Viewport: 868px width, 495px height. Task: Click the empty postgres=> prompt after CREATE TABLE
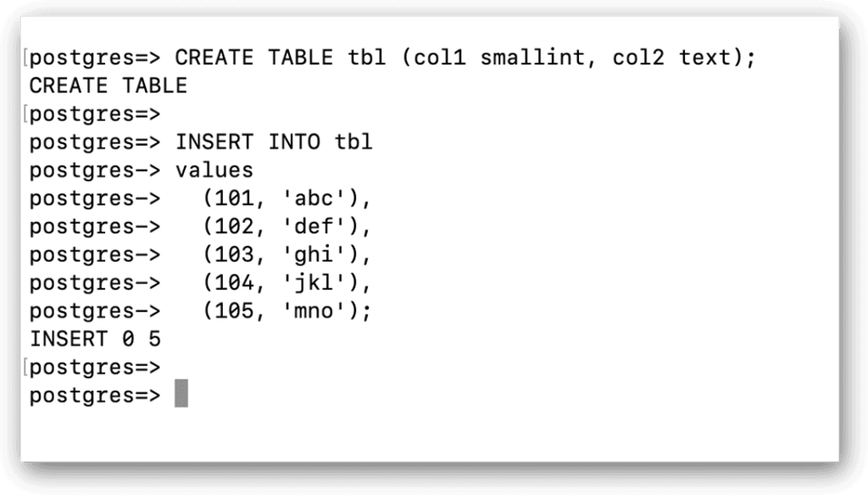tap(95, 114)
